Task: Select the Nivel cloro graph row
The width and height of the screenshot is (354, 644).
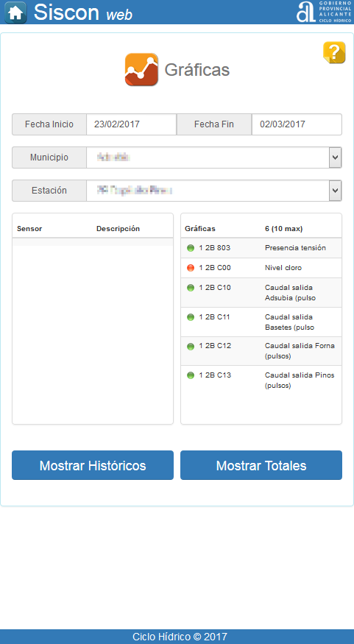Action: click(261, 268)
